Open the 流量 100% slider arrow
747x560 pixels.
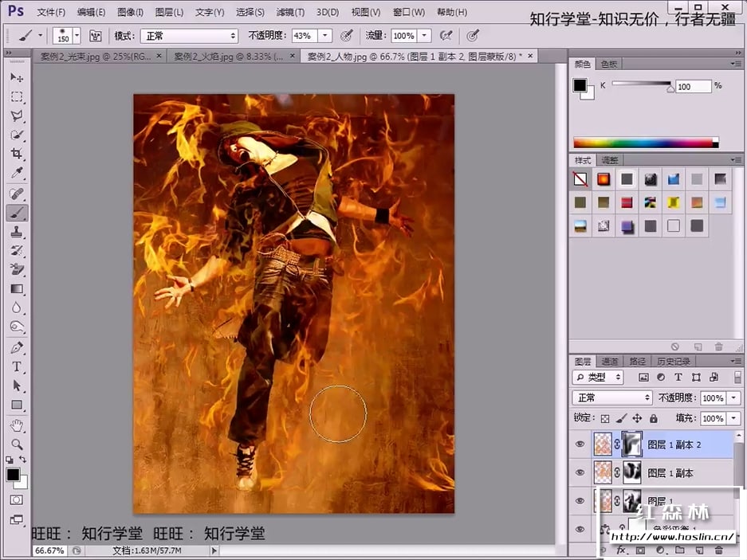click(424, 36)
